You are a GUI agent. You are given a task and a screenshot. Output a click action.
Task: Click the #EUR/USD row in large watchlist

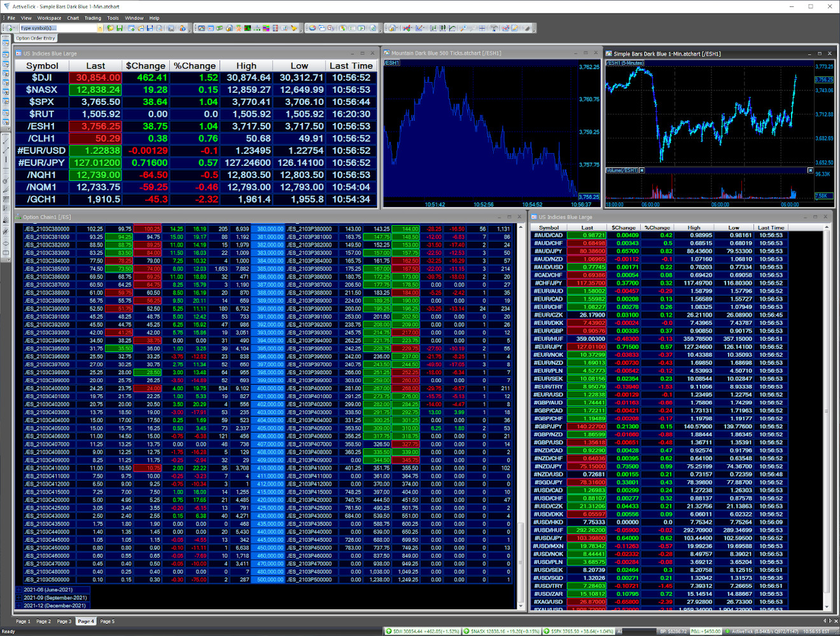point(197,151)
